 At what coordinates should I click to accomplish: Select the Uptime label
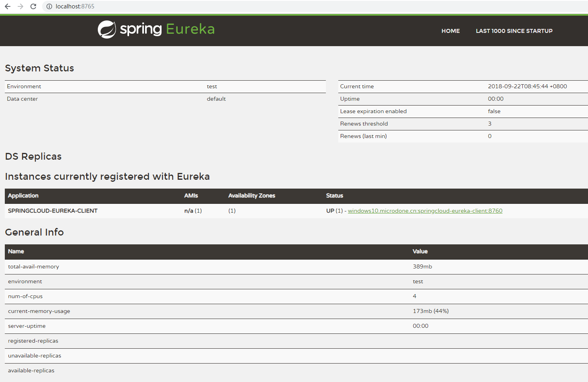tap(350, 99)
